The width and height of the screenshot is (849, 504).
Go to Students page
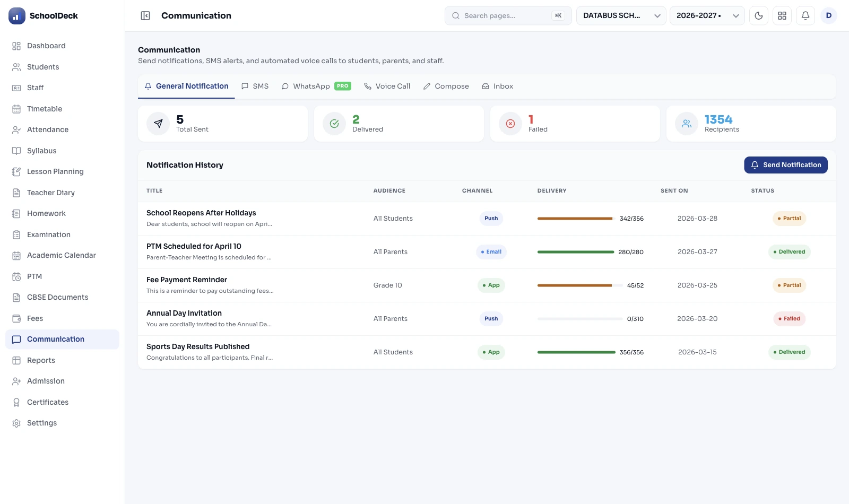(62, 67)
